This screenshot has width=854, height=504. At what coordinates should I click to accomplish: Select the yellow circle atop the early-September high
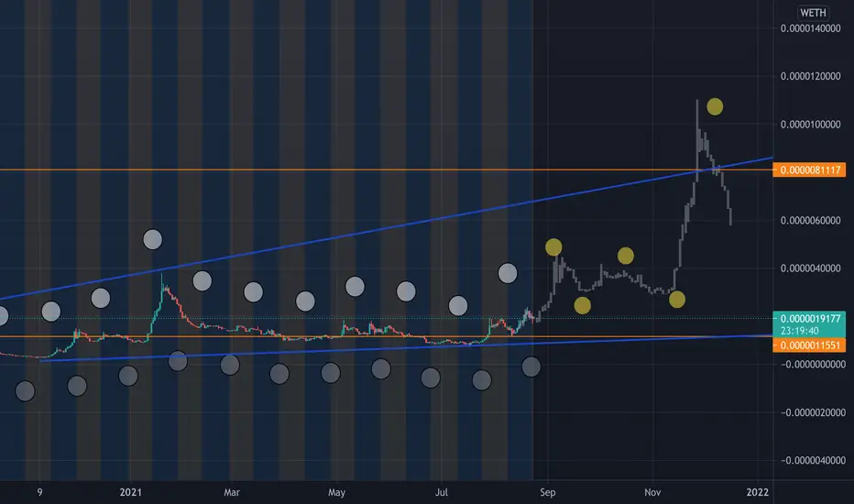[553, 247]
